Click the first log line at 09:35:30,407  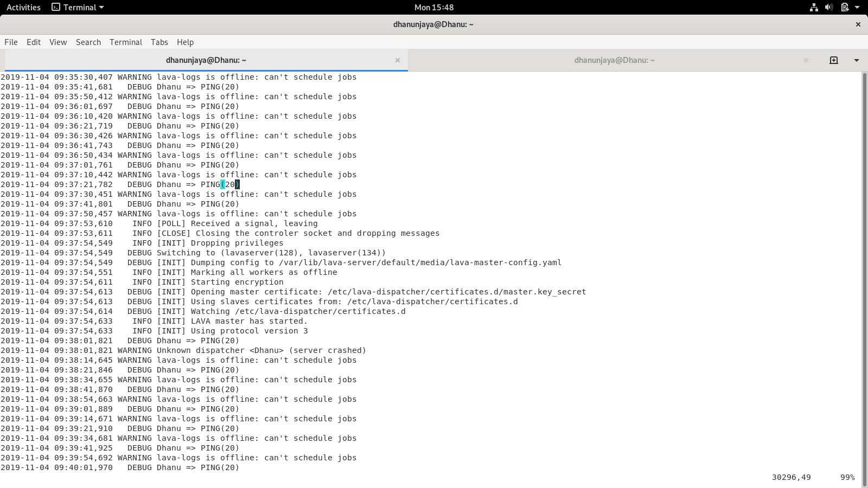pos(178,77)
